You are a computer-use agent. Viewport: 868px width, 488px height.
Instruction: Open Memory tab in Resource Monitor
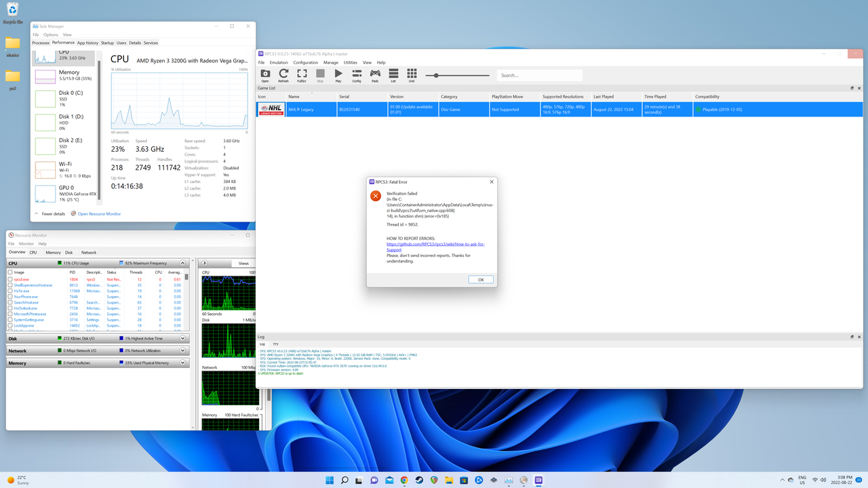click(53, 252)
